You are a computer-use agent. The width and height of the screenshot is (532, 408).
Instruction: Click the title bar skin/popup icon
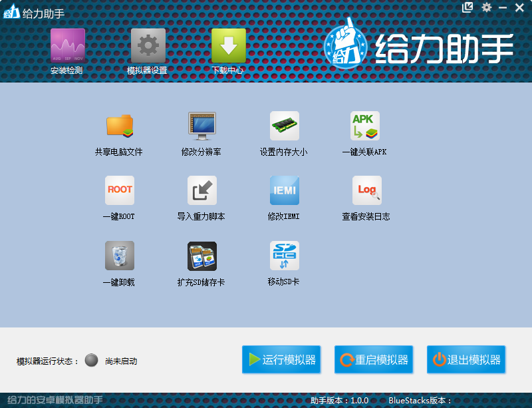coord(467,7)
